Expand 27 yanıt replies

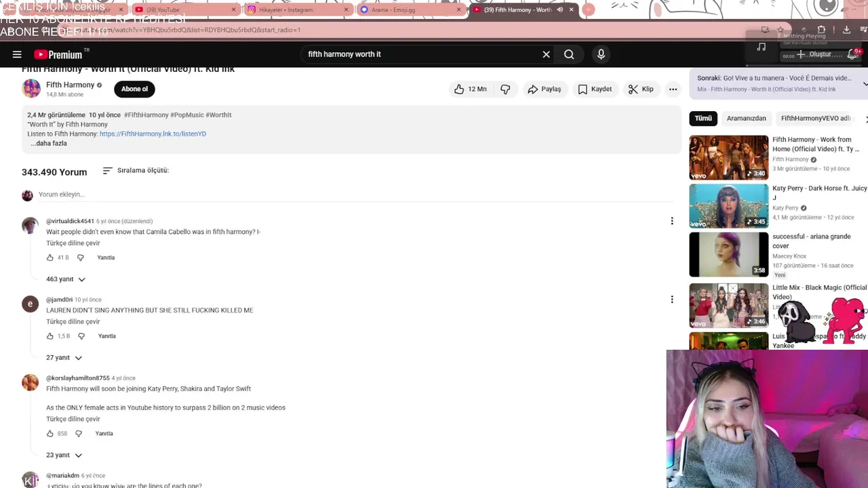(x=64, y=358)
